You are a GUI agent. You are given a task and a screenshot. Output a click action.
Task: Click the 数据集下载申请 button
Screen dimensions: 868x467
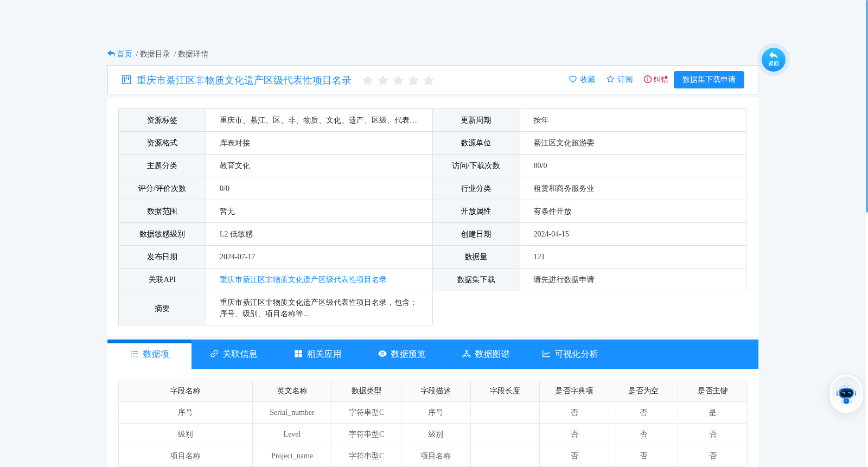pos(709,80)
